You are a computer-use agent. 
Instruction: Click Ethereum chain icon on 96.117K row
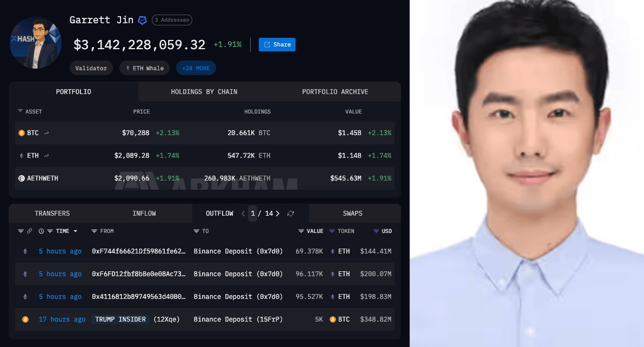click(25, 274)
